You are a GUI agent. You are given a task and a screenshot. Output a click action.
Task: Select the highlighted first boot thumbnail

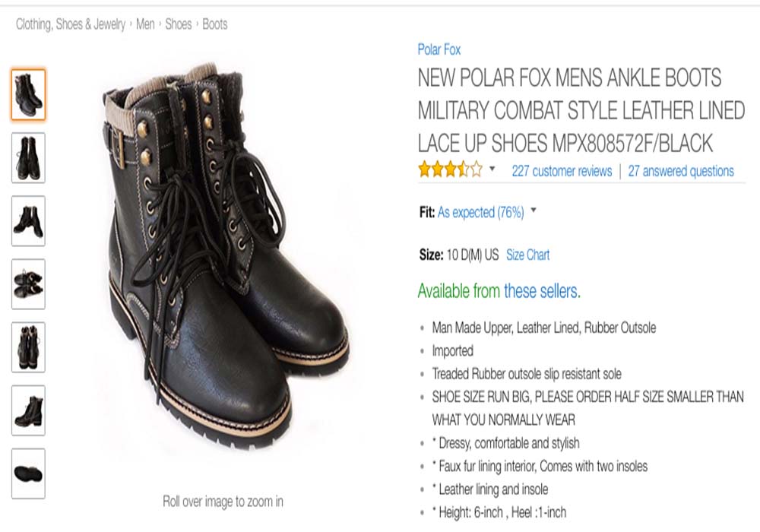point(28,94)
